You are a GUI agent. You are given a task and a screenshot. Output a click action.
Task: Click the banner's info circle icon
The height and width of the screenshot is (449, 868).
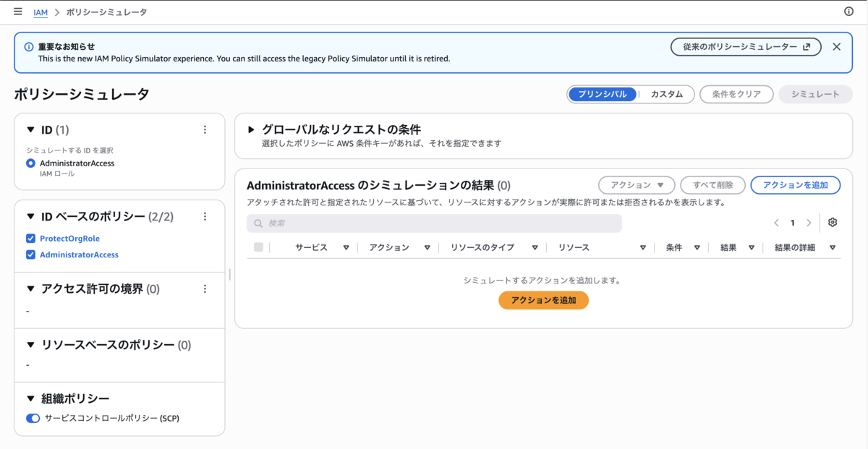29,46
